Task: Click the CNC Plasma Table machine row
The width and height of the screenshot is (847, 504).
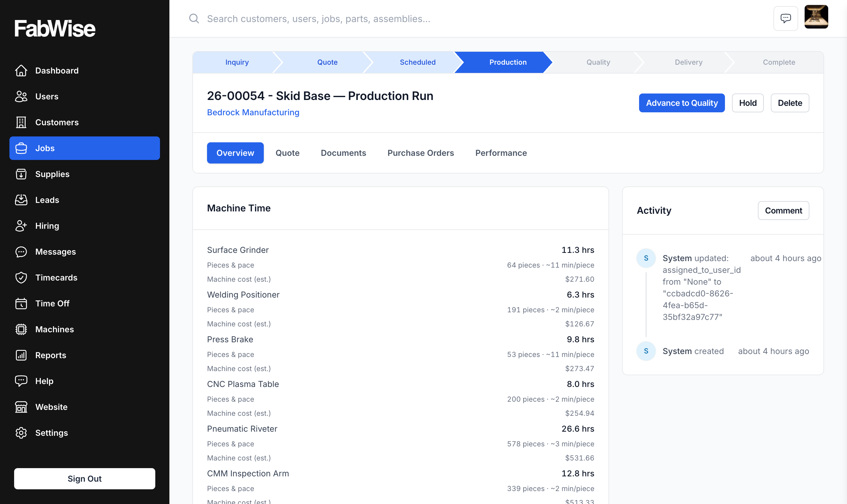Action: pos(400,384)
